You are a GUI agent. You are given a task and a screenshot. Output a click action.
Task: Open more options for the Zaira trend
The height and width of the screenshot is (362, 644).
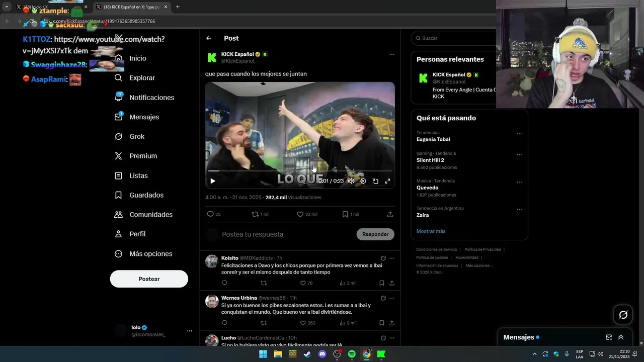519,210
